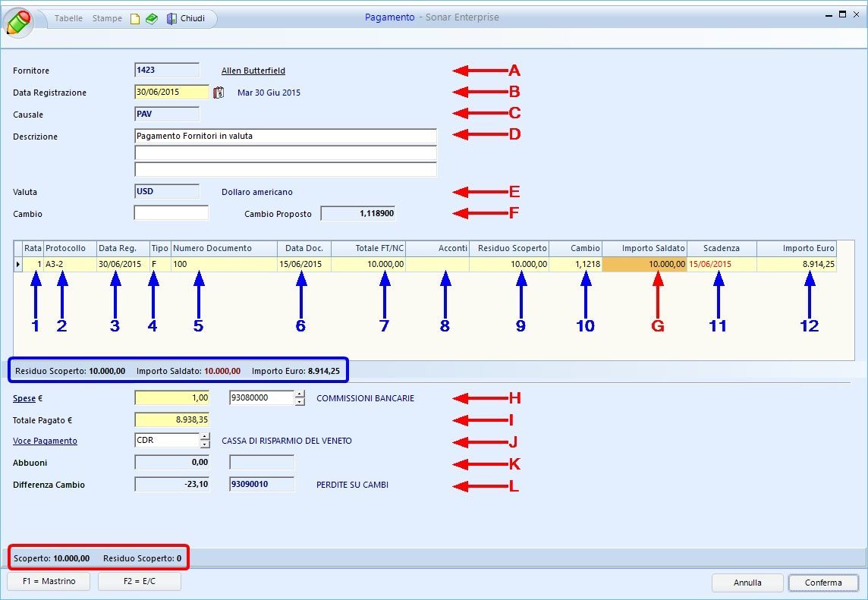This screenshot has height=600, width=868.
Task: Click the empty Cambio input field
Action: [171, 213]
